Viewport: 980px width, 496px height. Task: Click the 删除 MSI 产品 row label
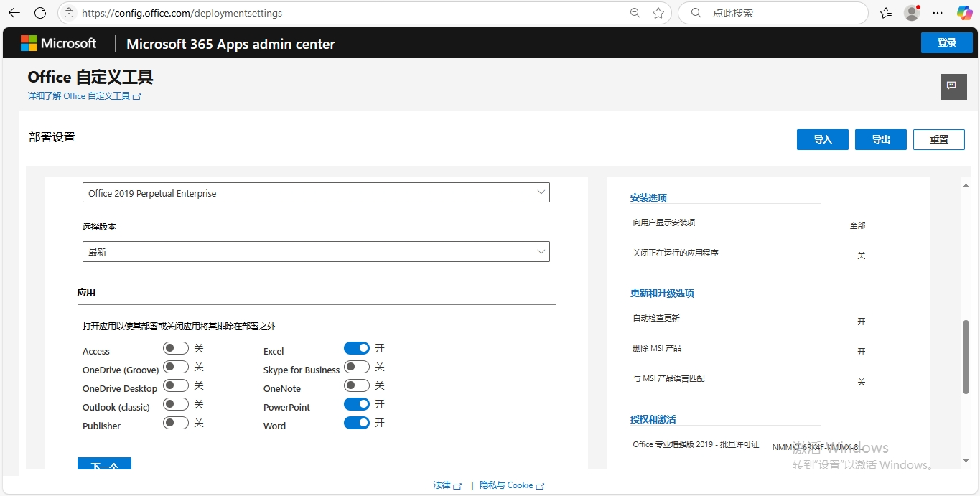656,348
